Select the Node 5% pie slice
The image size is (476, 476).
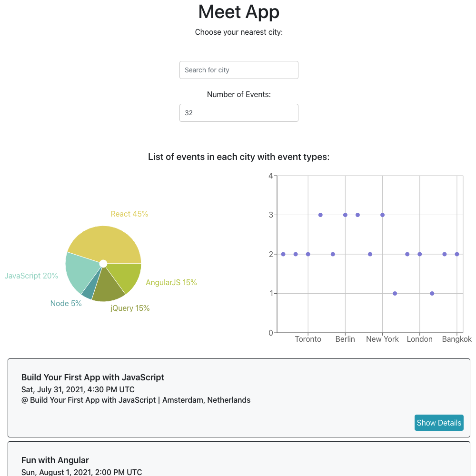[x=91, y=289]
